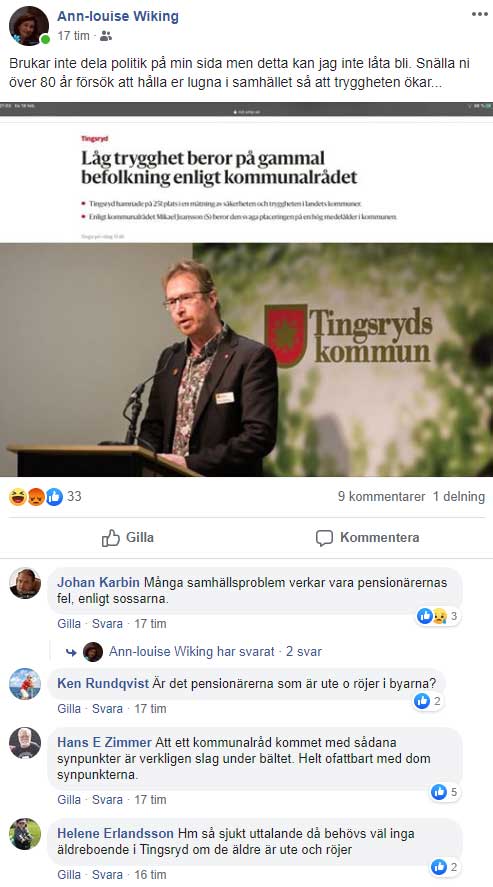
Task: Open the post options three-dot menu
Action: (x=479, y=15)
